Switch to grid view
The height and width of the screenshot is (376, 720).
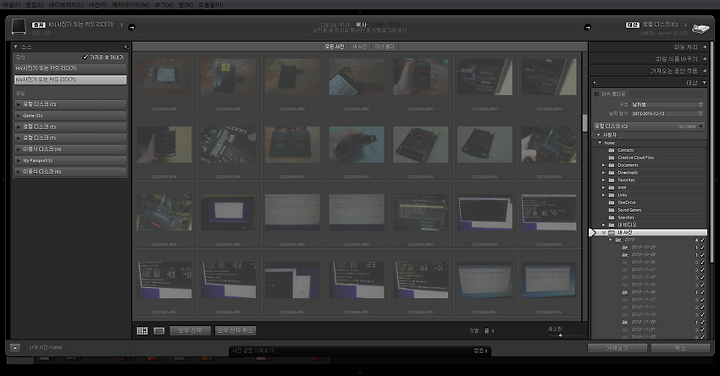(x=142, y=331)
